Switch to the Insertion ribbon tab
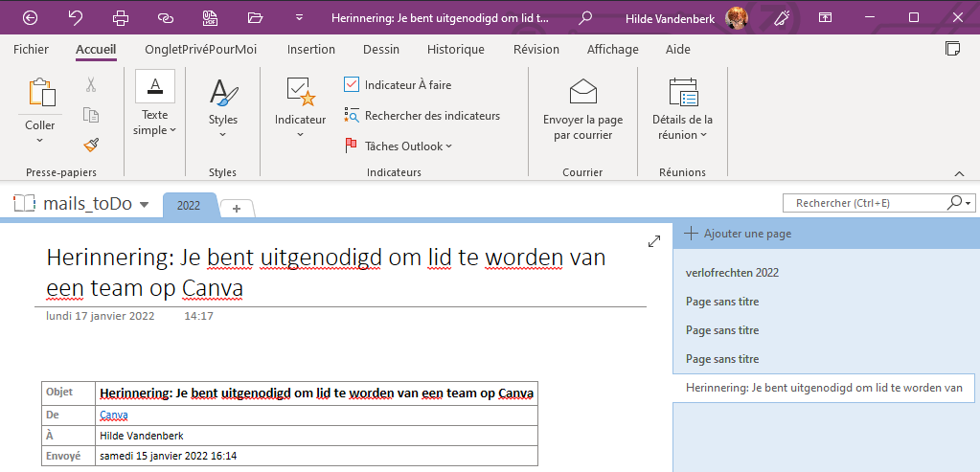 point(311,50)
